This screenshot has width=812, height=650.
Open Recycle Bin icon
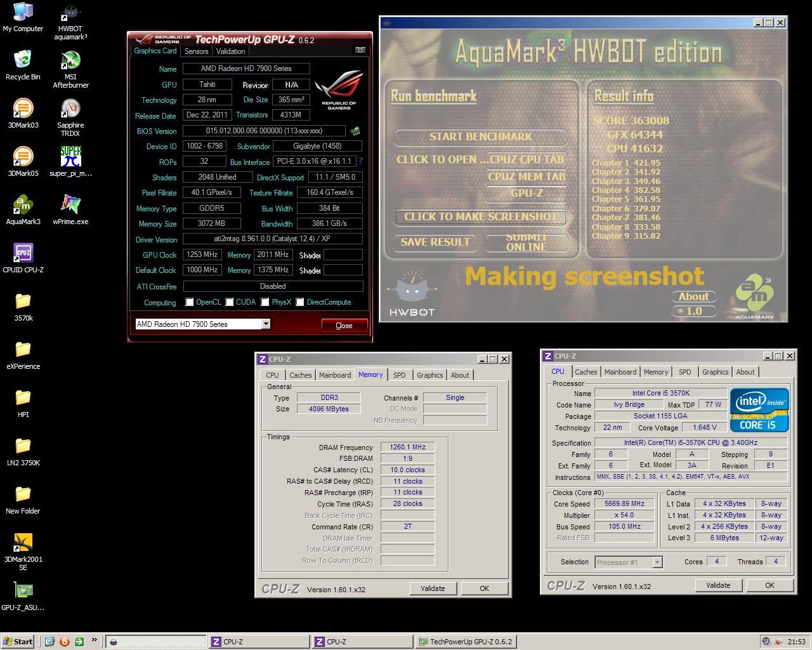(x=23, y=65)
